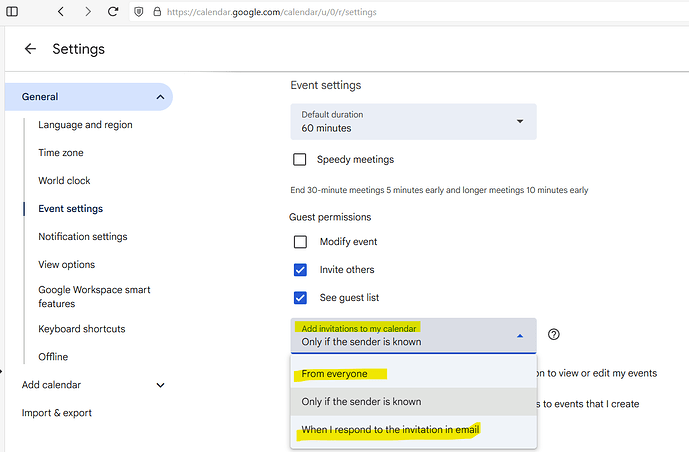Uncheck the Invite others checkbox

point(300,270)
